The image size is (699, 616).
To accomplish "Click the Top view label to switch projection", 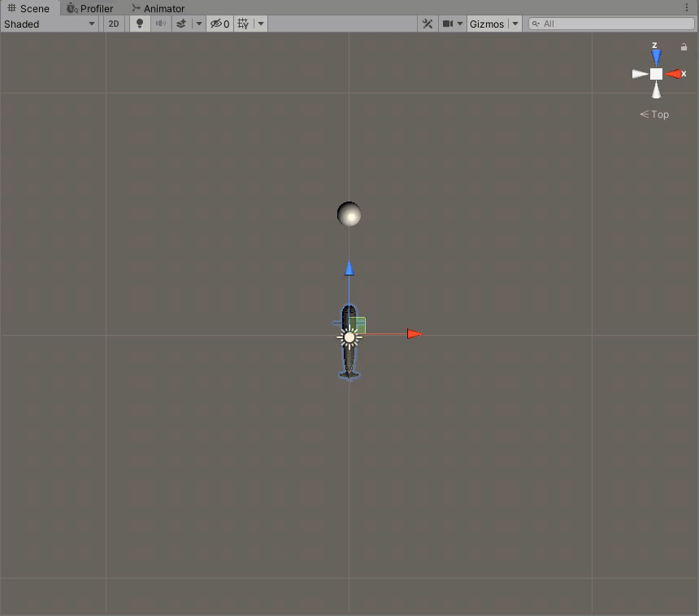I will 655,115.
